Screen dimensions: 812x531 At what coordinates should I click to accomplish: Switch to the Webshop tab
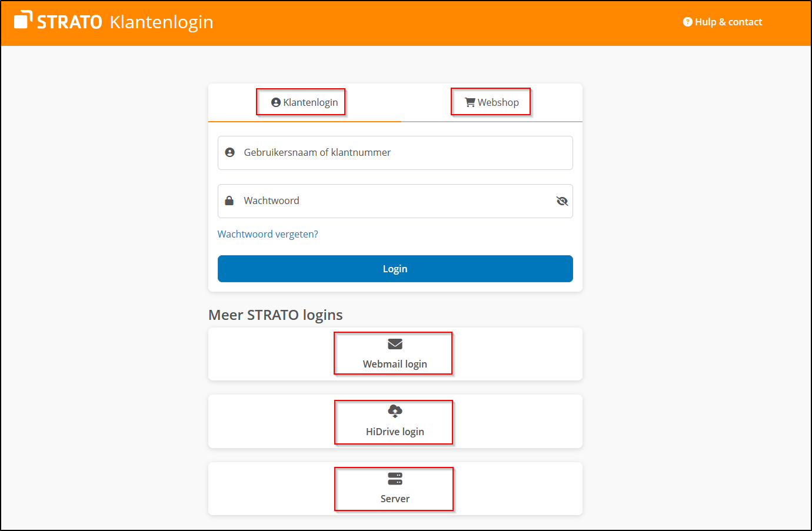498,102
